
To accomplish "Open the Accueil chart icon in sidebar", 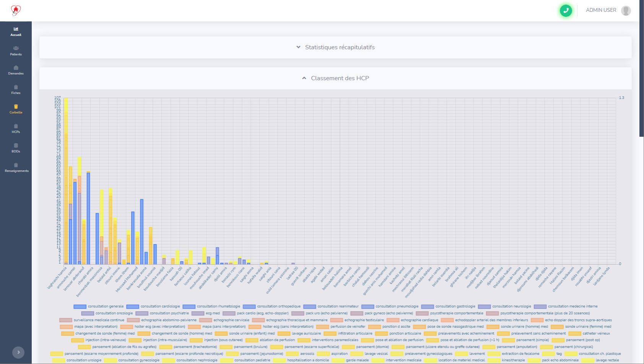I will pos(16,29).
